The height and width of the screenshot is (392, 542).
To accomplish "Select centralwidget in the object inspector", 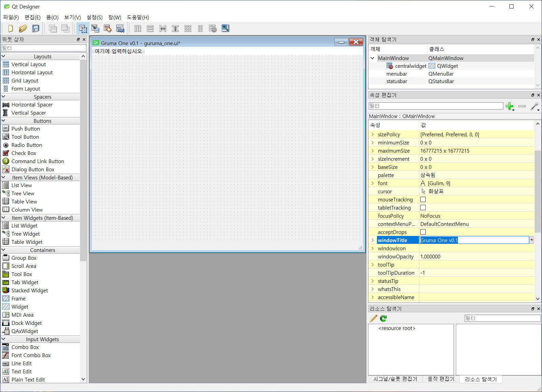I will 410,66.
